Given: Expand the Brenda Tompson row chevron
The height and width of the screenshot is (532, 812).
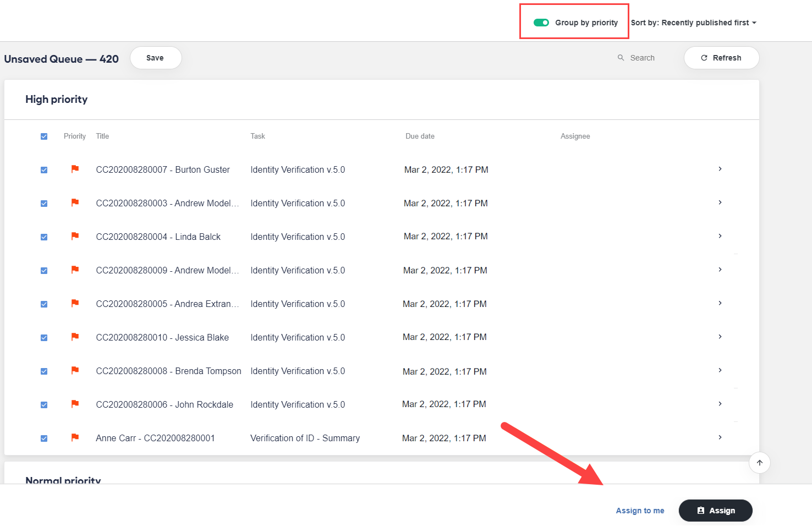Looking at the screenshot, I should 720,370.
